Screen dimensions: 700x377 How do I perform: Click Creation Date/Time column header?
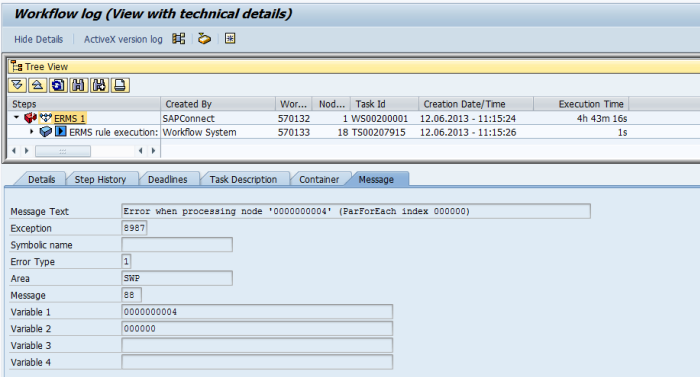coord(476,104)
